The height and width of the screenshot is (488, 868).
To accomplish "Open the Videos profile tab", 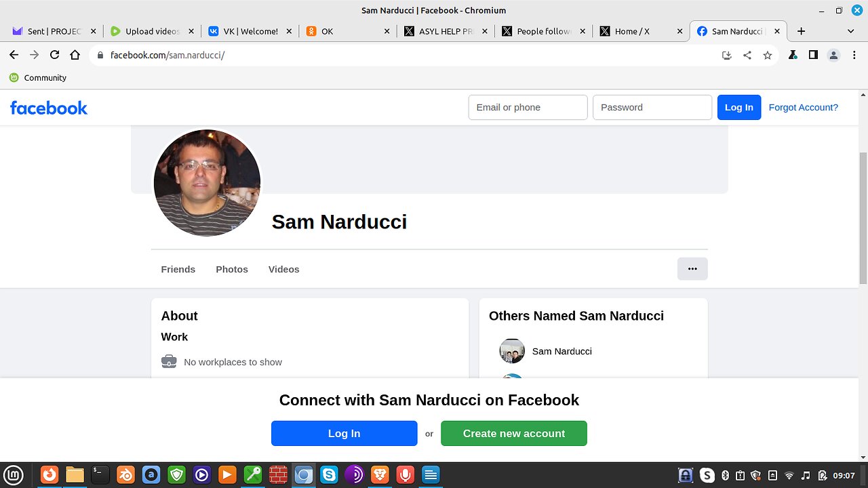I will click(283, 269).
